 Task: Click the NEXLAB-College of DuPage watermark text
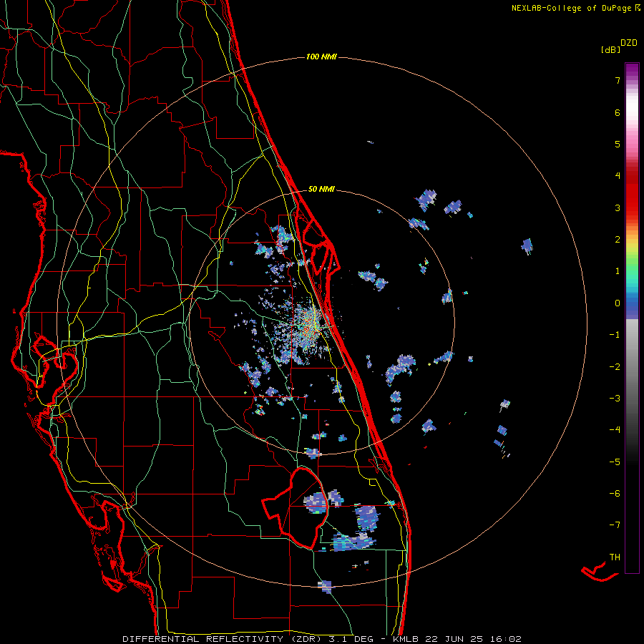571,8
